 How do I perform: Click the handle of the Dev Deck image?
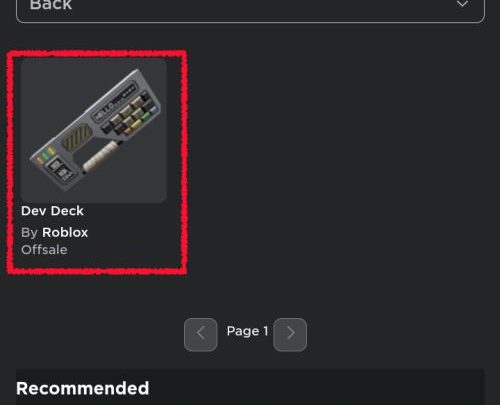(x=100, y=156)
